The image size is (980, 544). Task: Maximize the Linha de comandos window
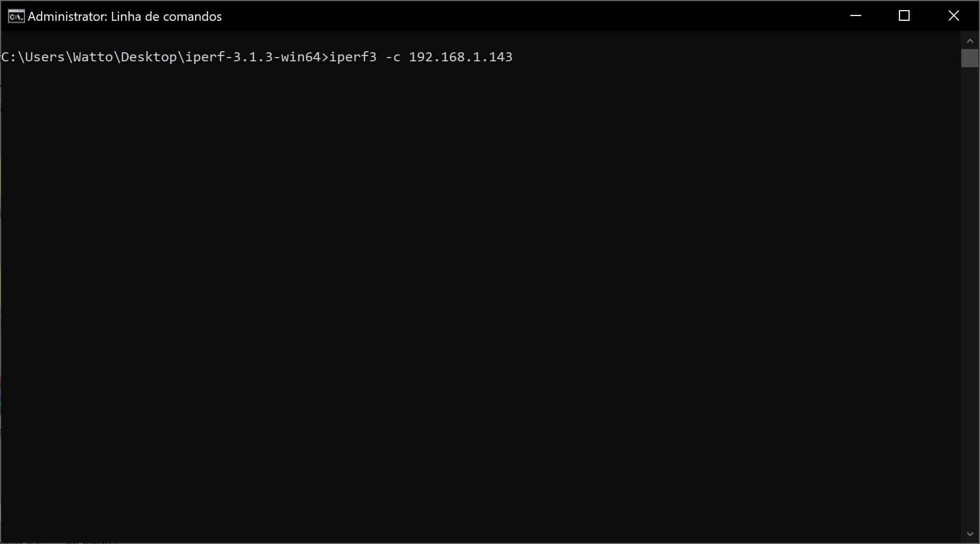904,16
